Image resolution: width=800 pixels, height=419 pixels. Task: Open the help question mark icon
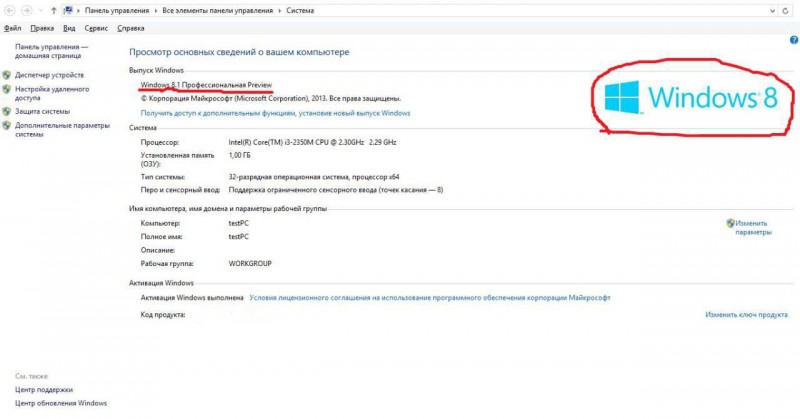[794, 40]
